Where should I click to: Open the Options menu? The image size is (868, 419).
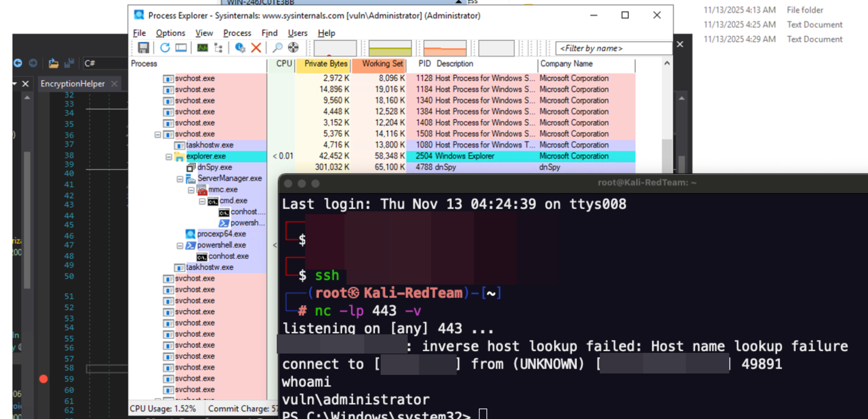tap(171, 33)
